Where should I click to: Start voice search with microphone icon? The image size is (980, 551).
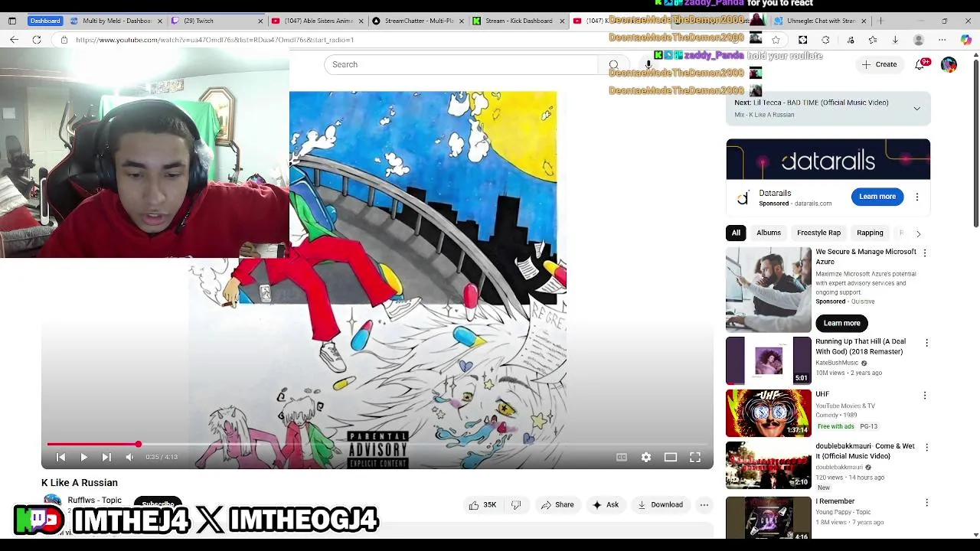pos(648,64)
